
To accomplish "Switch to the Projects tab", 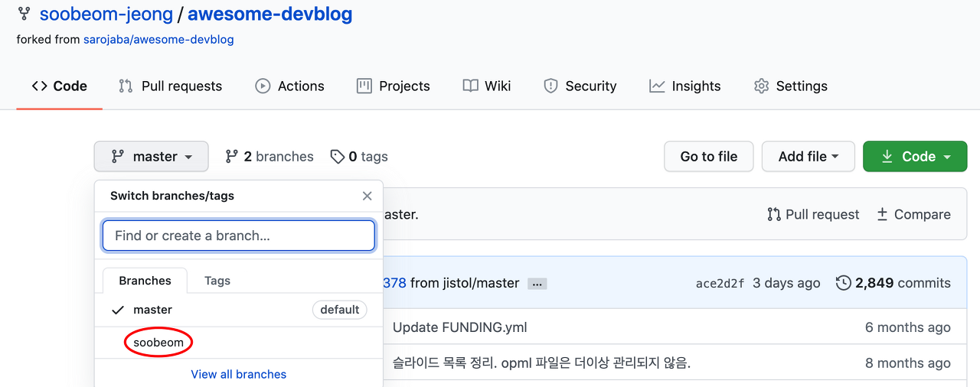I will (393, 86).
